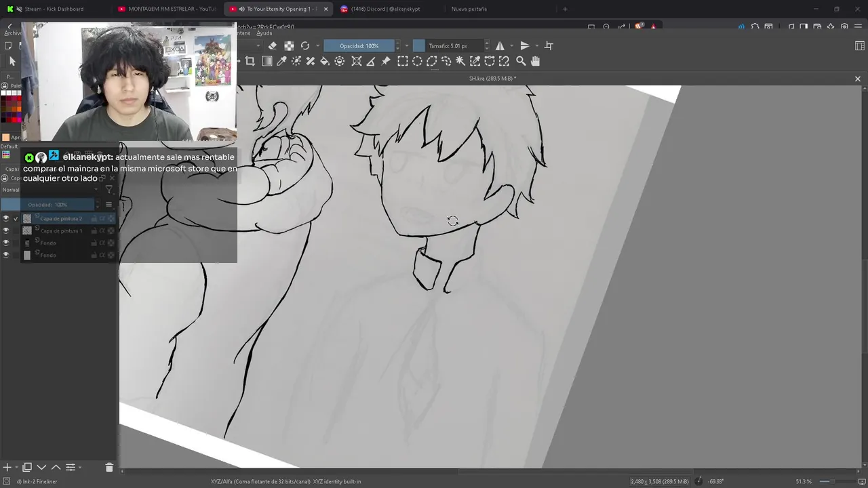Viewport: 868px width, 488px height.
Task: Click the 51.3% zoom value
Action: coord(804,481)
